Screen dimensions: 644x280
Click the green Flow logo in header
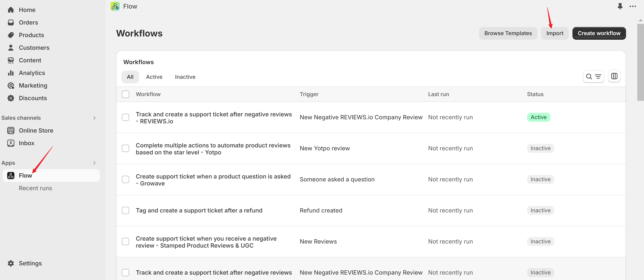[x=115, y=6]
